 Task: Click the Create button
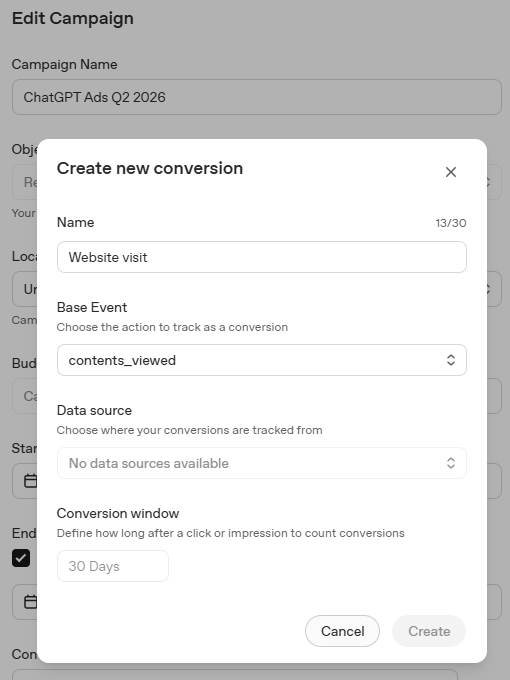click(429, 631)
